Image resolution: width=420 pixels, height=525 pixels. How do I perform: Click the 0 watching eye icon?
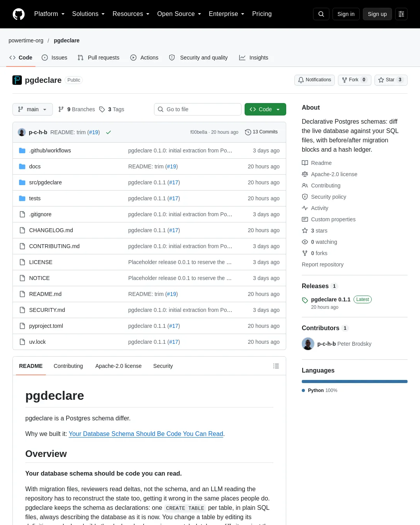click(x=305, y=242)
